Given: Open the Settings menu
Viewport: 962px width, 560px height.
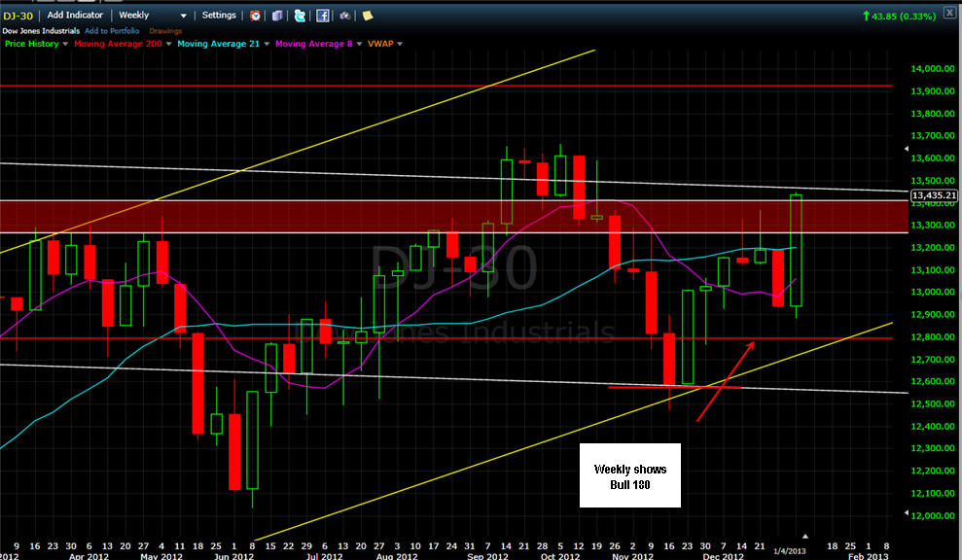Looking at the screenshot, I should (x=219, y=16).
